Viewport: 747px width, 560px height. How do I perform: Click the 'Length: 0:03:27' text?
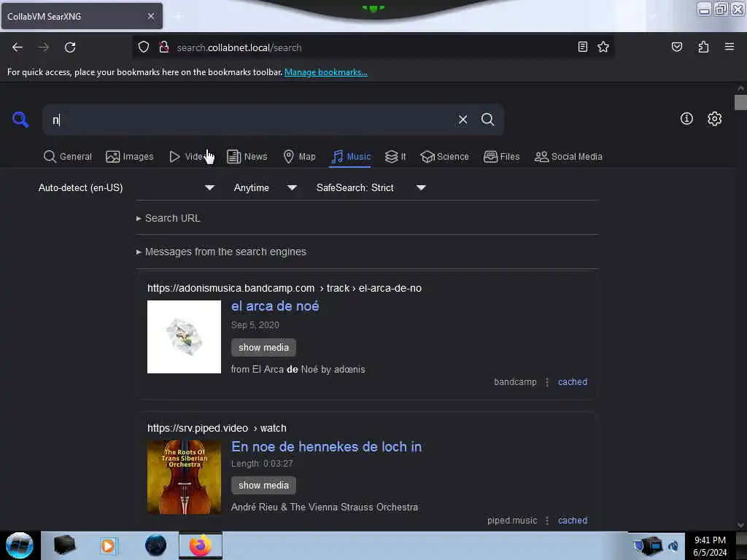262,463
